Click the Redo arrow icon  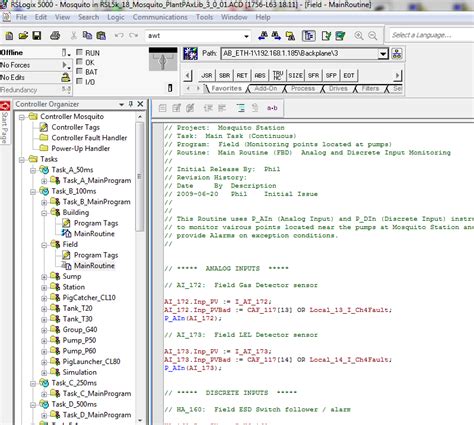(134, 36)
